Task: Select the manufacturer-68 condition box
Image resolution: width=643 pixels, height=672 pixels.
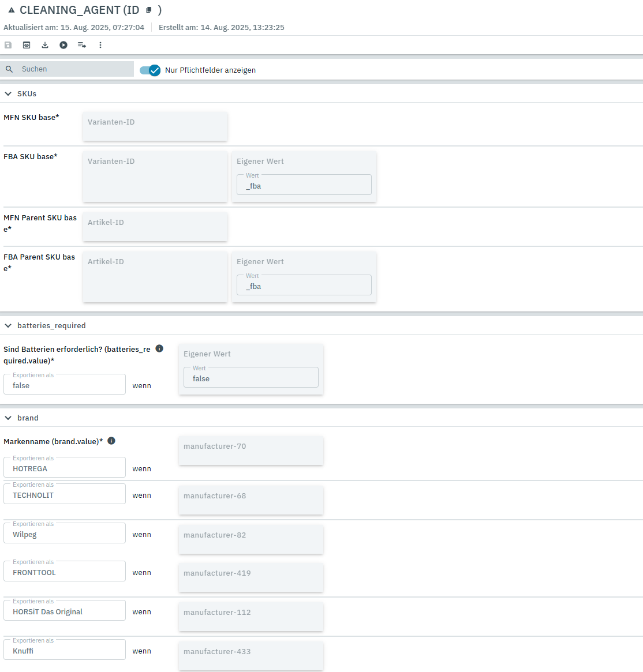Action: (251, 500)
